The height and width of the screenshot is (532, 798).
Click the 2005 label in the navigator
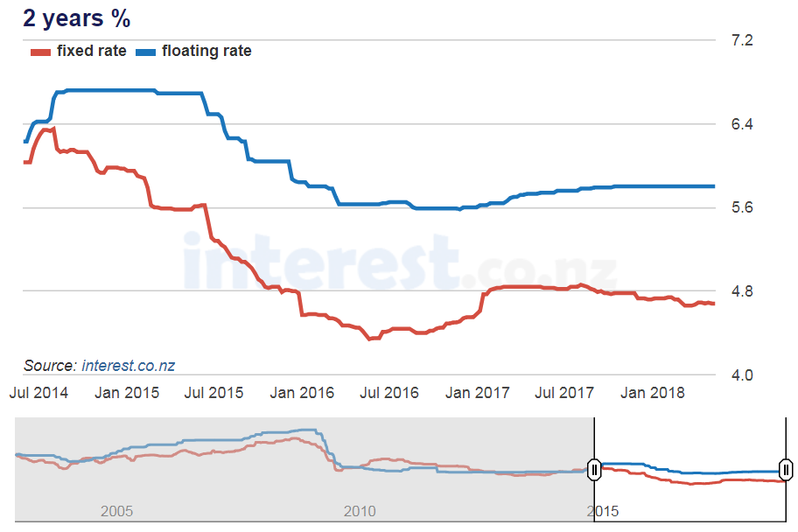116,510
